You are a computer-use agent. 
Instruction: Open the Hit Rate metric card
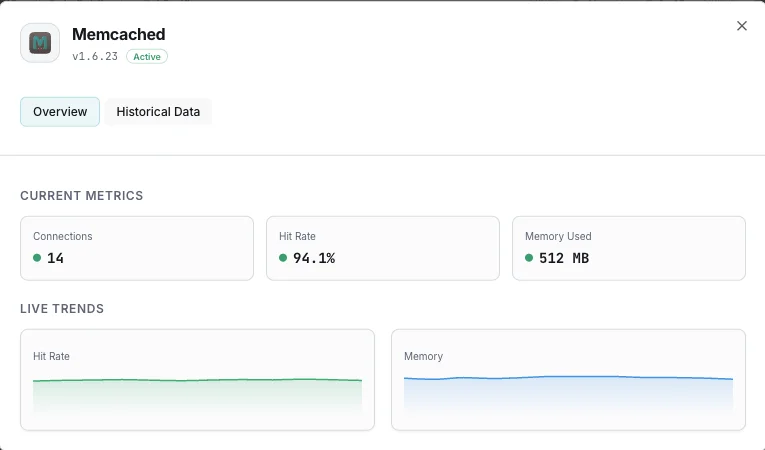[x=383, y=248]
